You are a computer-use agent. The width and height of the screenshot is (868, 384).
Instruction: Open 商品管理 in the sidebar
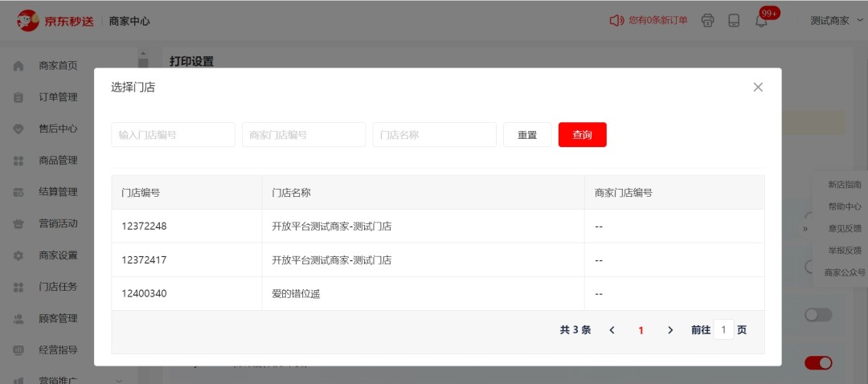pos(58,161)
